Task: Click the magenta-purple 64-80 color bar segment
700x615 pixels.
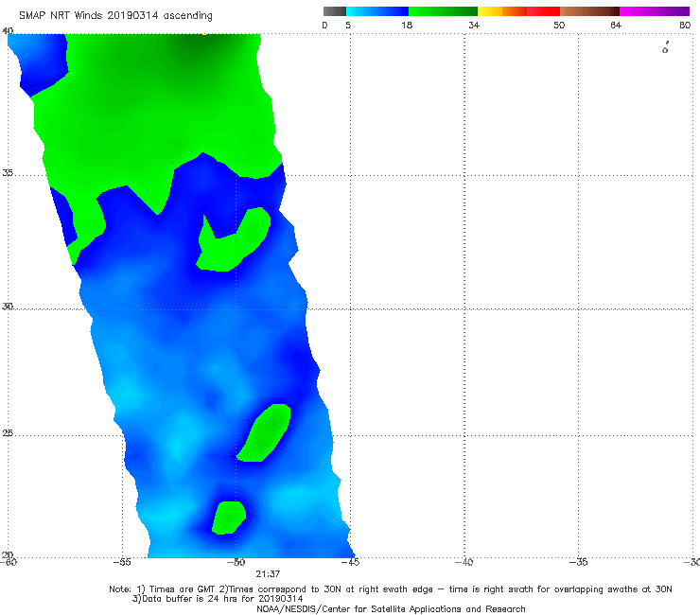Action: point(655,11)
